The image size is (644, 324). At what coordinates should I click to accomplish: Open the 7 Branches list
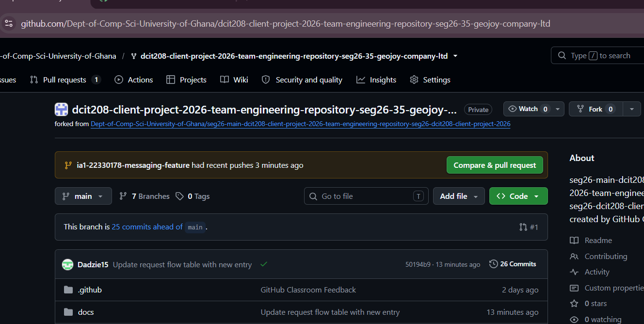145,196
